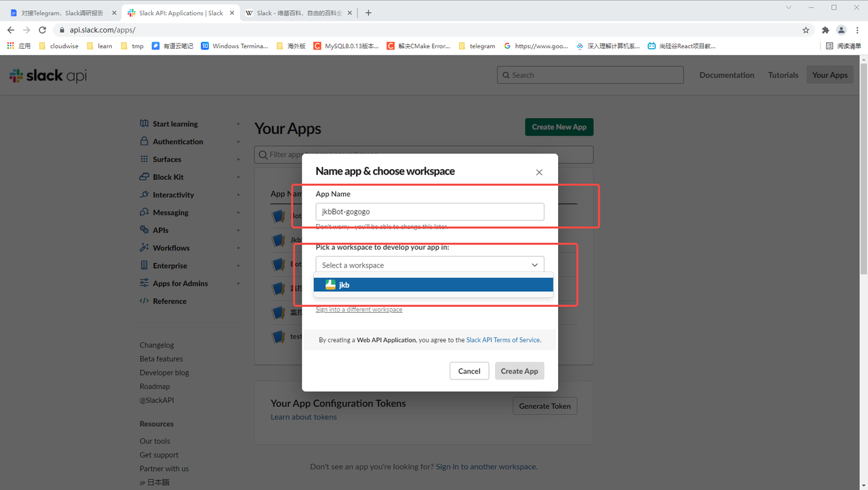The image size is (868, 490).
Task: Open Documentation in the top navigation
Action: 727,75
